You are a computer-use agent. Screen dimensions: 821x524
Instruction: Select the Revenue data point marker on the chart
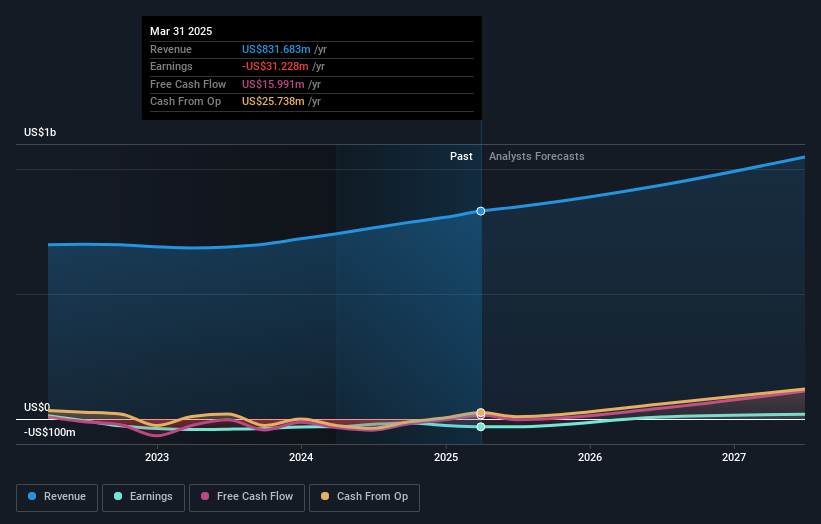[x=481, y=211]
